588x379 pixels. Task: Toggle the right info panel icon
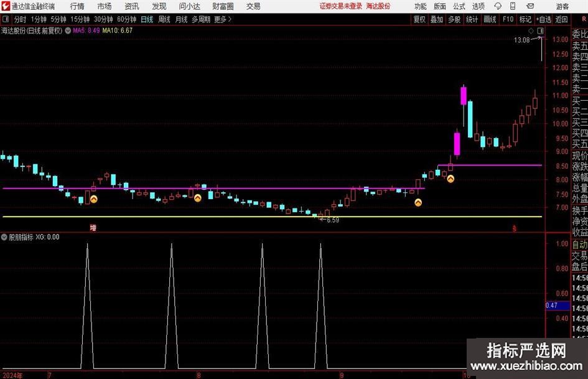(540, 30)
